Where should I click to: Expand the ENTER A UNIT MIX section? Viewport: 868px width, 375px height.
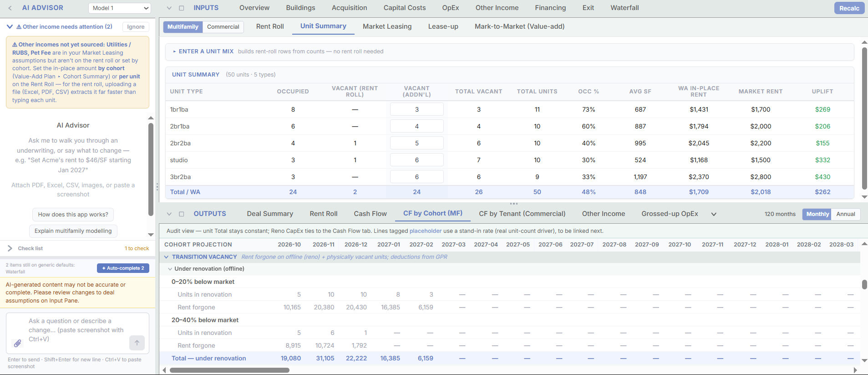(510, 51)
